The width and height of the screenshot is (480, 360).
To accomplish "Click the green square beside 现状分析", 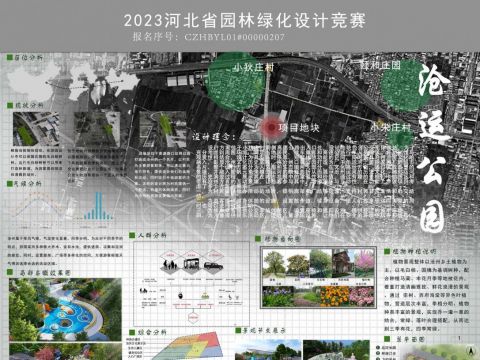I will (x=10, y=105).
